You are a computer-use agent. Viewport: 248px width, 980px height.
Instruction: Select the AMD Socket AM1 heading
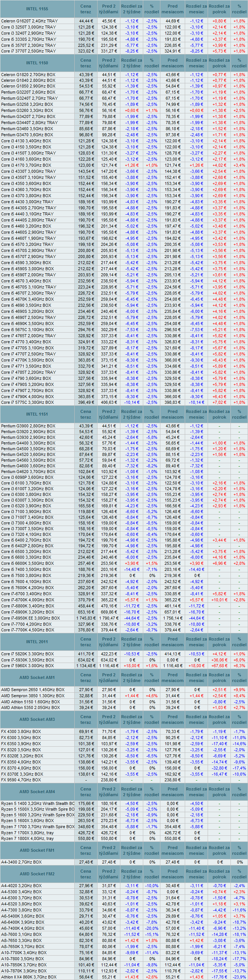point(37,677)
